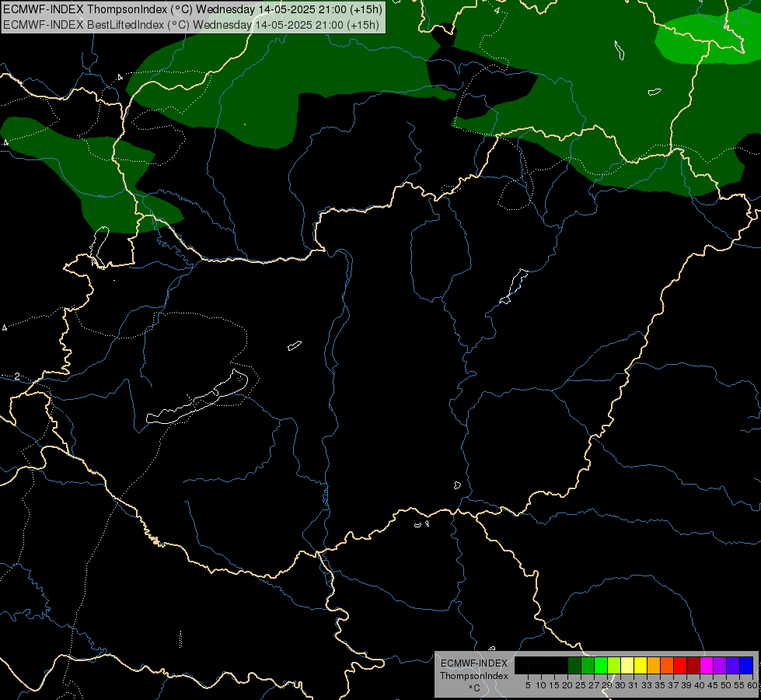Click the legend tick value 29
The width and height of the screenshot is (761, 700).
point(607,685)
